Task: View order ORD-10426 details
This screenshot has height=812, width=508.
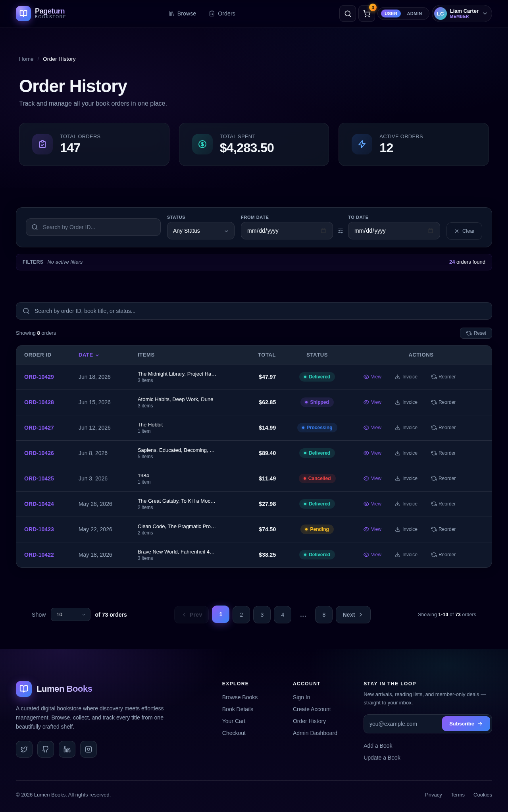Action: click(372, 453)
